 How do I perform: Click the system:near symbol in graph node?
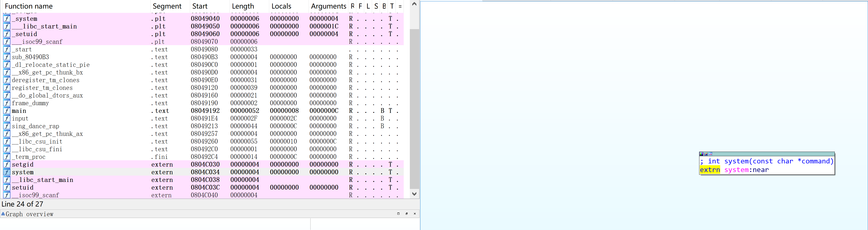[x=746, y=170]
